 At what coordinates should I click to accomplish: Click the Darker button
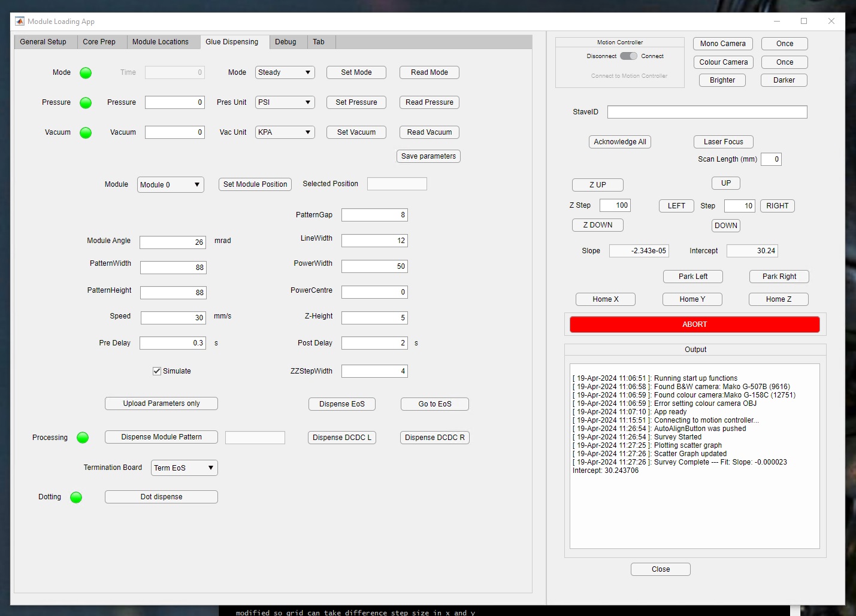[784, 80]
